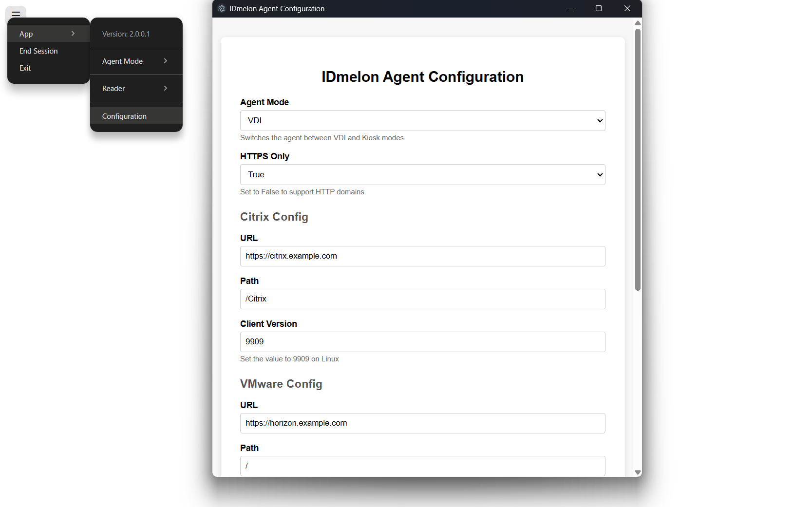Close the IDmelon Agent Configuration window
The height and width of the screenshot is (507, 812).
pyautogui.click(x=627, y=8)
